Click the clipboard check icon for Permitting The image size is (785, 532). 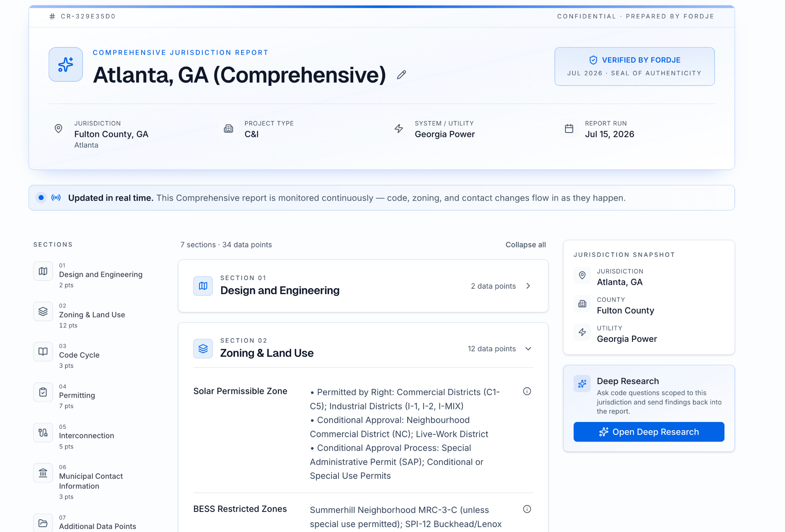point(43,392)
